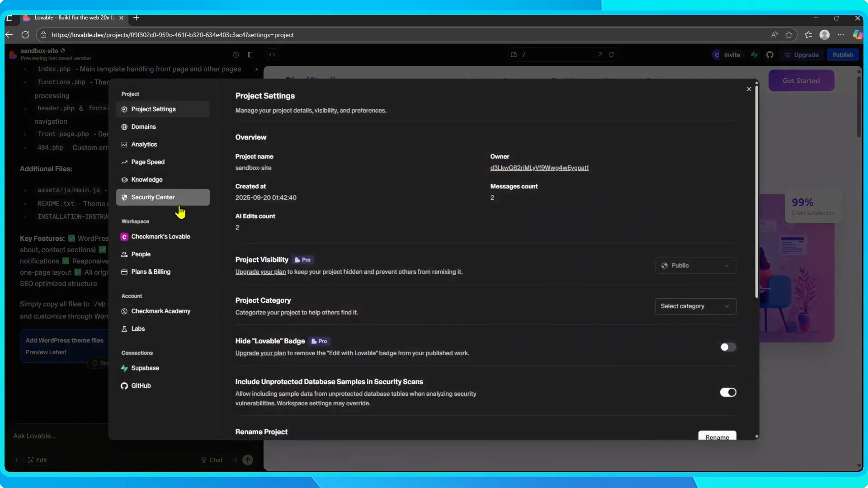This screenshot has height=488, width=868.
Task: Open GitHub connection settings
Action: click(x=163, y=386)
